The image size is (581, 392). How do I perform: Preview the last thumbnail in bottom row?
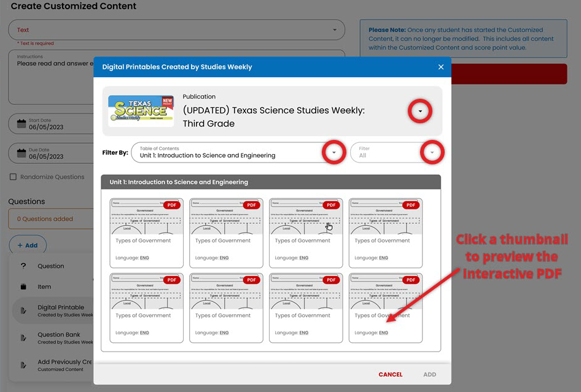385,307
